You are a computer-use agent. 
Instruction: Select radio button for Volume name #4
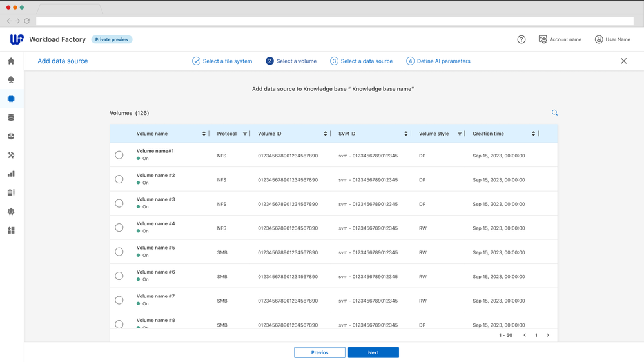pyautogui.click(x=119, y=228)
